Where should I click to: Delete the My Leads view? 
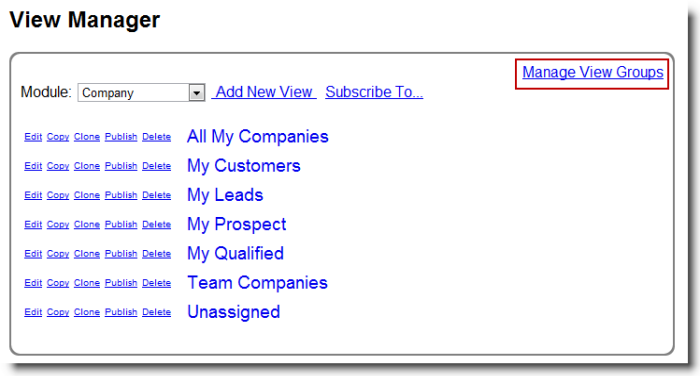[x=156, y=196]
